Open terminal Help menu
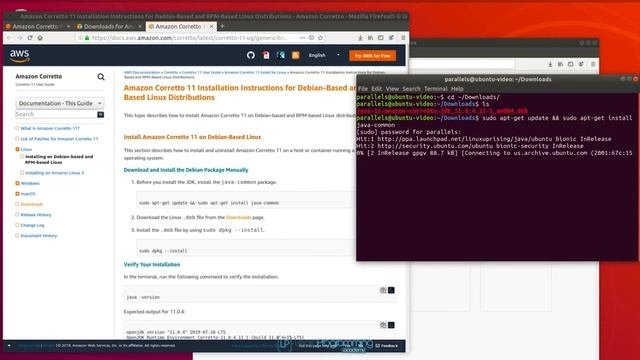The image size is (640, 360). pos(457,89)
